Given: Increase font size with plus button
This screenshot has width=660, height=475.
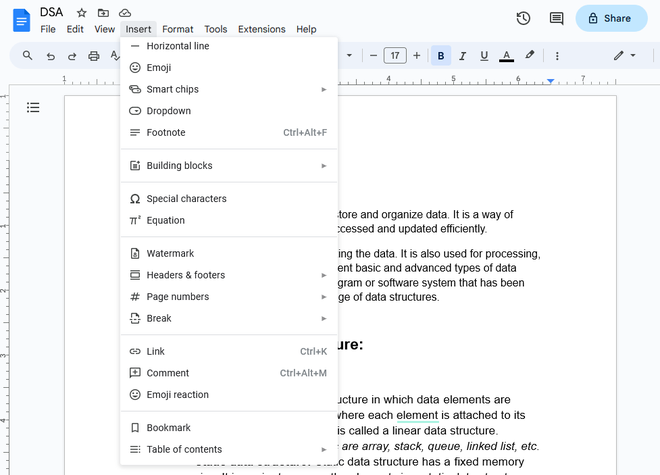Looking at the screenshot, I should [417, 56].
